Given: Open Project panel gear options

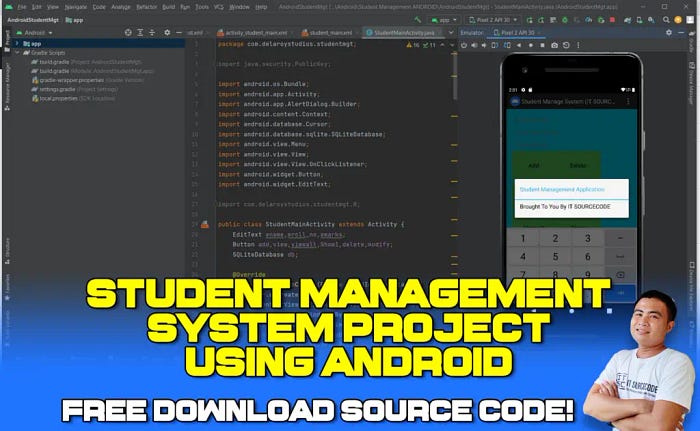Looking at the screenshot, I should (x=167, y=33).
